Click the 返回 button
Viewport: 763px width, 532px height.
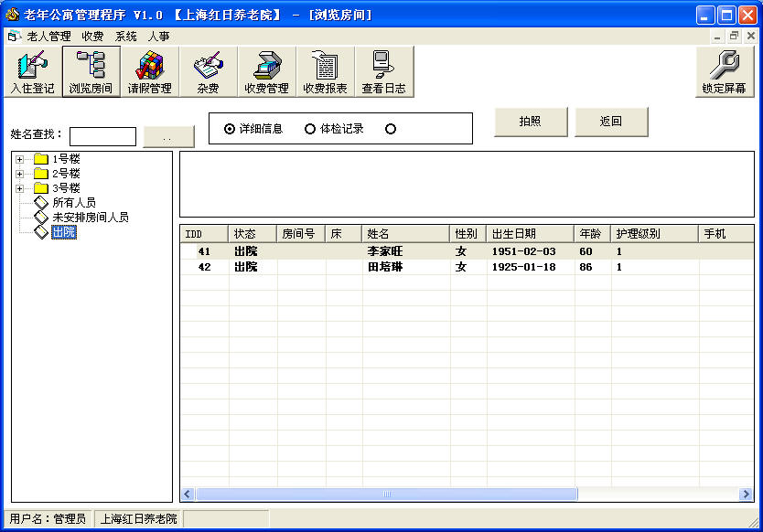[x=611, y=122]
